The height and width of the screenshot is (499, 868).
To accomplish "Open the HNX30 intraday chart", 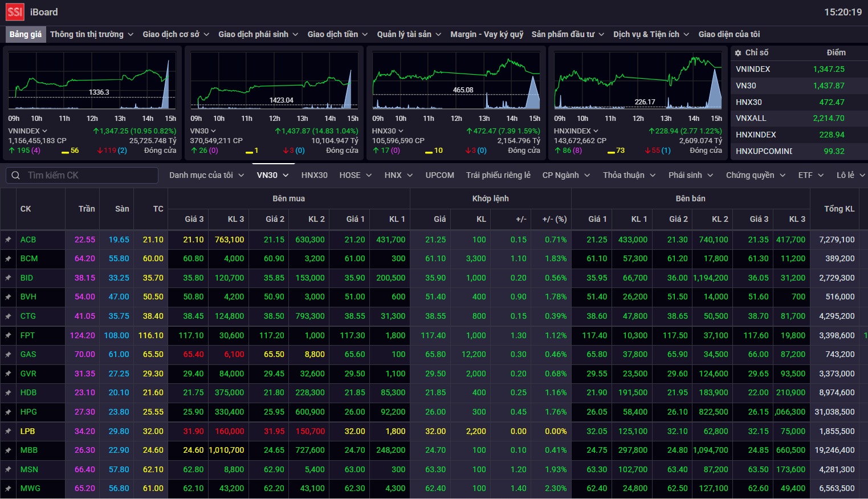I will click(x=456, y=81).
